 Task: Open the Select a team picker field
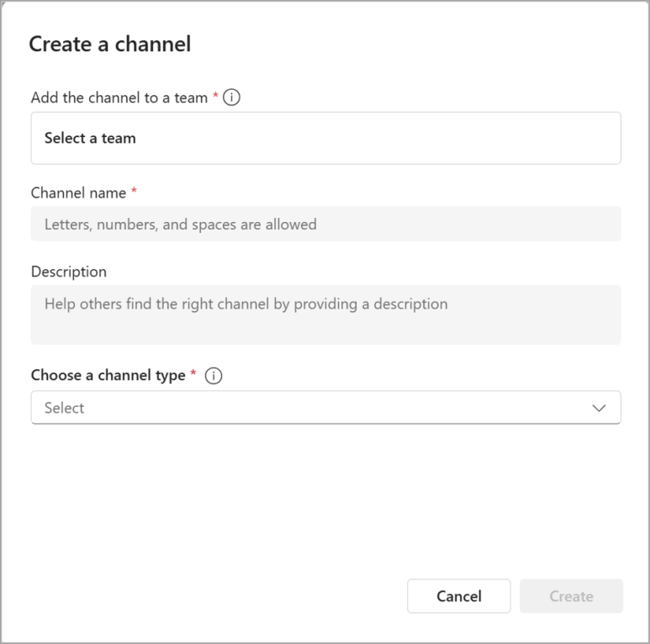(325, 138)
